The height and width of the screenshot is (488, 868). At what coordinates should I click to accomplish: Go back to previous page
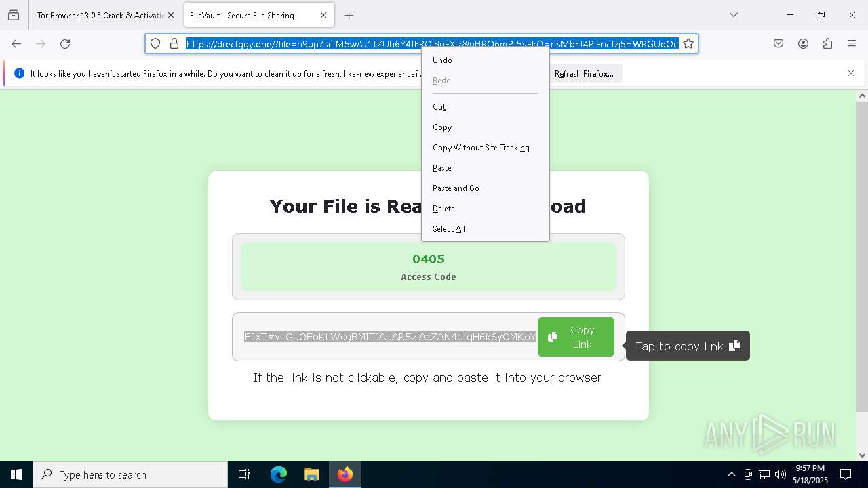[x=16, y=43]
